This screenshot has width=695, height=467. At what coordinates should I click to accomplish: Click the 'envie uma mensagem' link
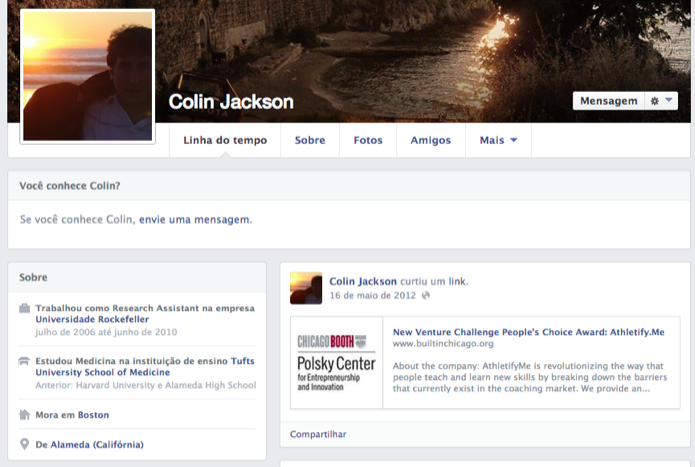coord(195,219)
